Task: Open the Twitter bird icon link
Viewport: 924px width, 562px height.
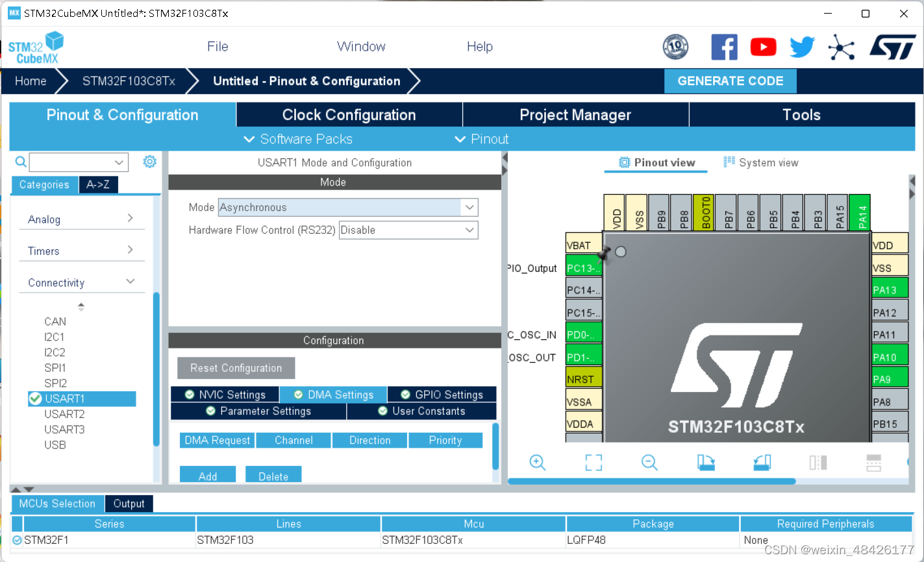Action: point(802,47)
